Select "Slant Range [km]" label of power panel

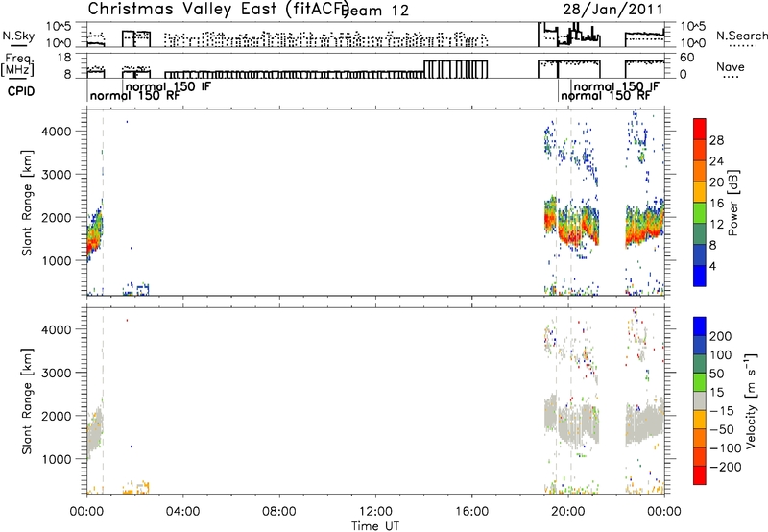27,203
